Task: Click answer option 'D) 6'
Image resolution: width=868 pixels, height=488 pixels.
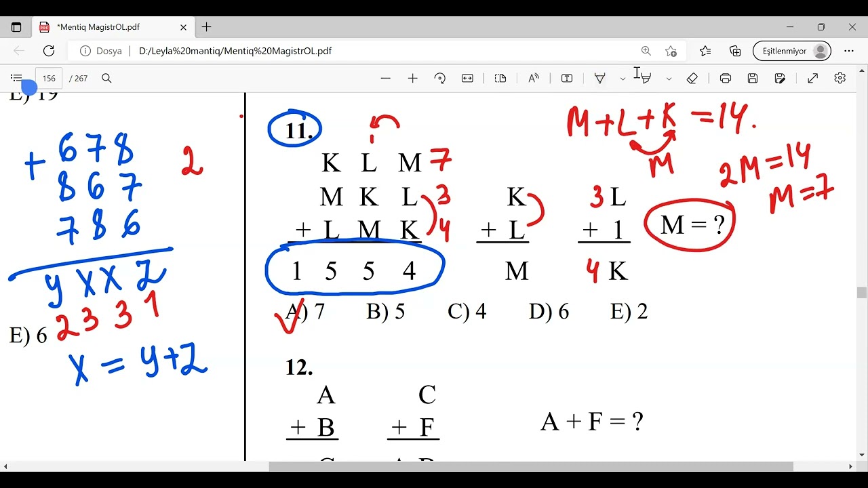Action: tap(549, 312)
